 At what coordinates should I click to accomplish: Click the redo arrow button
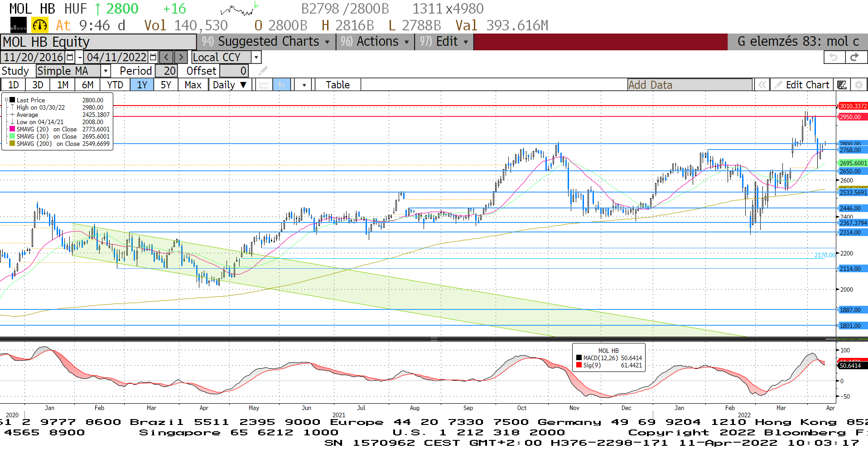[x=855, y=57]
